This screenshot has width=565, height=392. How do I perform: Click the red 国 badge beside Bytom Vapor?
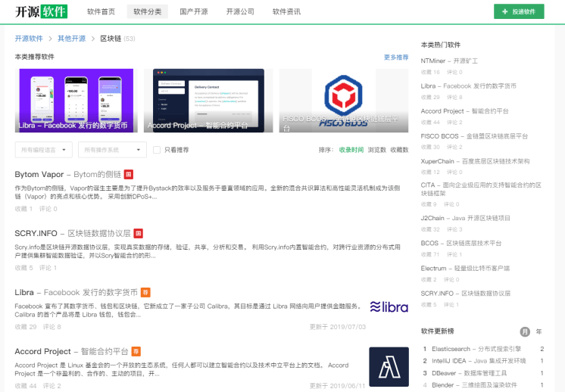[x=129, y=175]
